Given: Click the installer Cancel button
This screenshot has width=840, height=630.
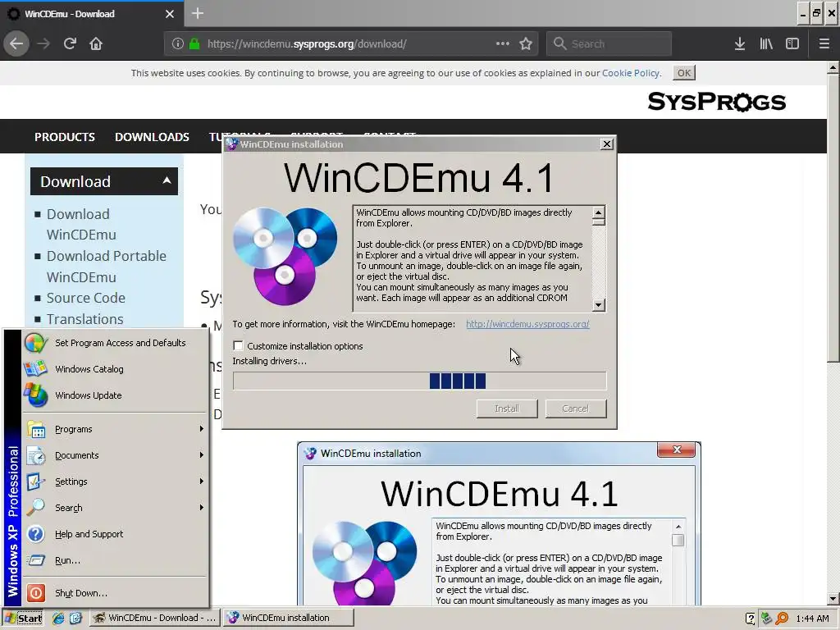Looking at the screenshot, I should point(575,409).
